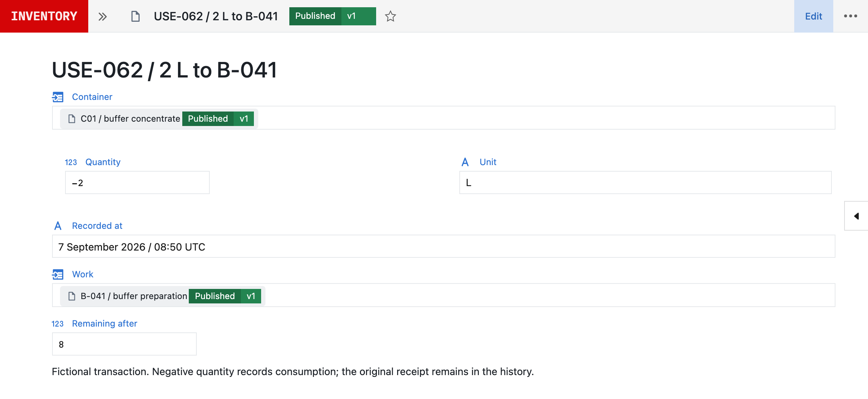Screen dimensions: 868x399
Task: Star this document as favorite
Action: click(390, 16)
